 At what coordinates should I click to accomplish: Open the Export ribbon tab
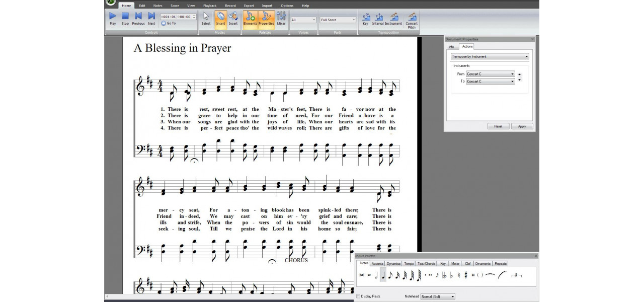[x=249, y=6]
